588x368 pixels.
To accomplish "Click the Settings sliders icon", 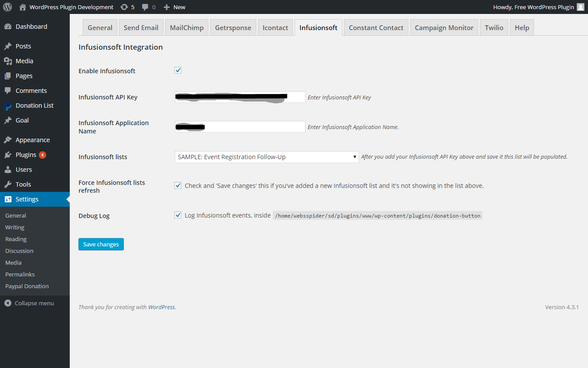I will (x=8, y=199).
